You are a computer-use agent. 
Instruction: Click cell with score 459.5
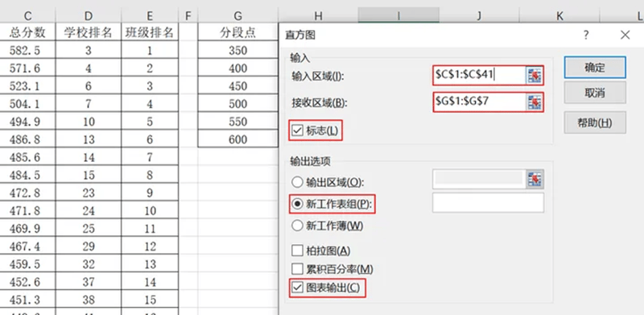tap(27, 263)
